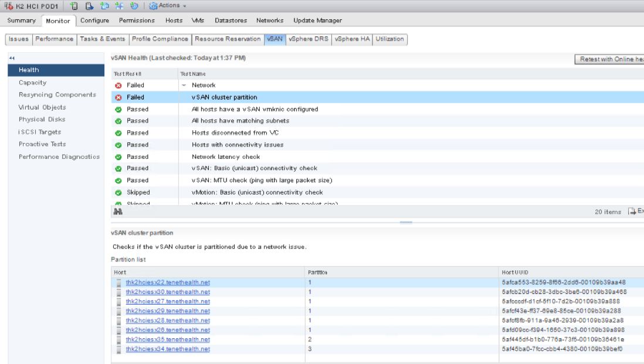Select 'vMotion: Basic (unicast) connectivity check' row
644x364 pixels.
pyautogui.click(x=378, y=192)
